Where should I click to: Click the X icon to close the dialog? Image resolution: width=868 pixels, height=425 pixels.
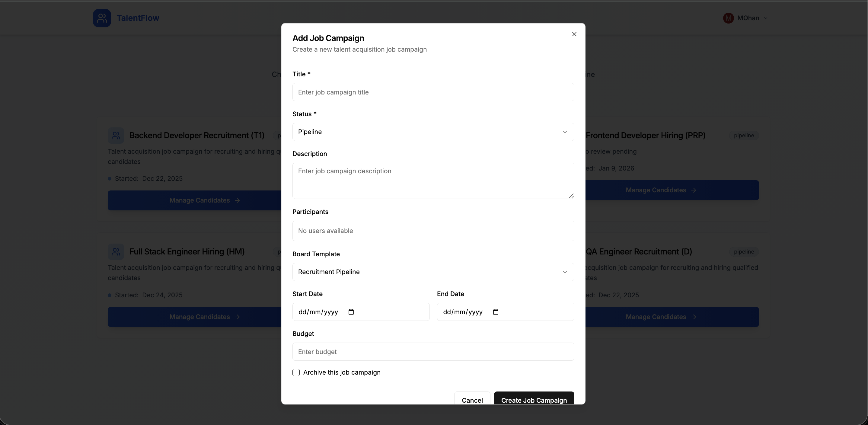574,34
